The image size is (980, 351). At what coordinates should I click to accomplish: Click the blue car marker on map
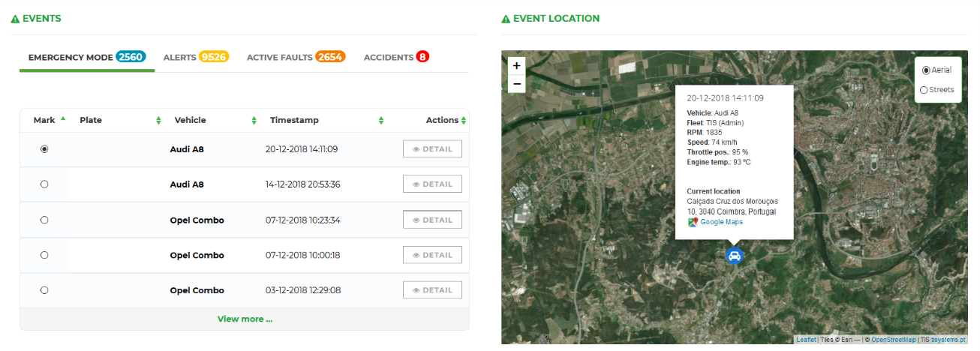tap(735, 256)
